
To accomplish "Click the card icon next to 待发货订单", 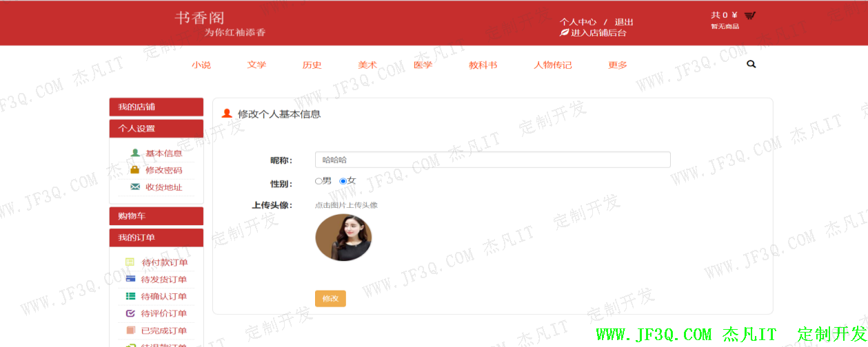I will (130, 279).
